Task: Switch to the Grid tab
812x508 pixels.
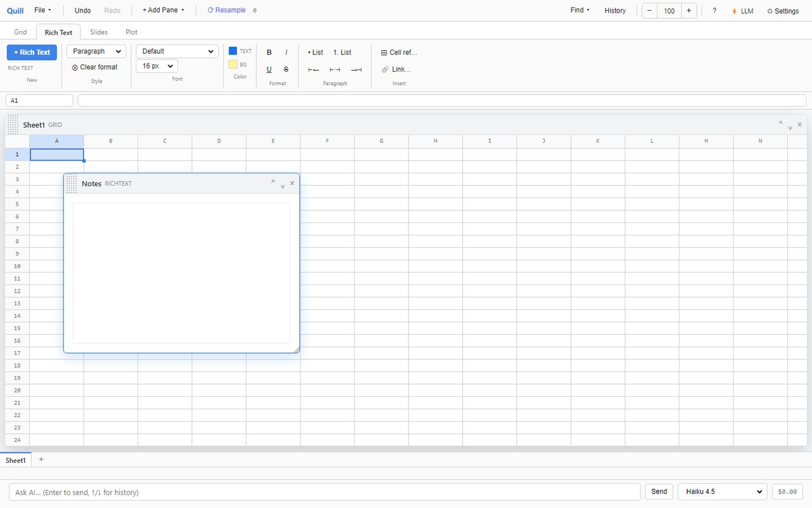Action: (x=20, y=32)
